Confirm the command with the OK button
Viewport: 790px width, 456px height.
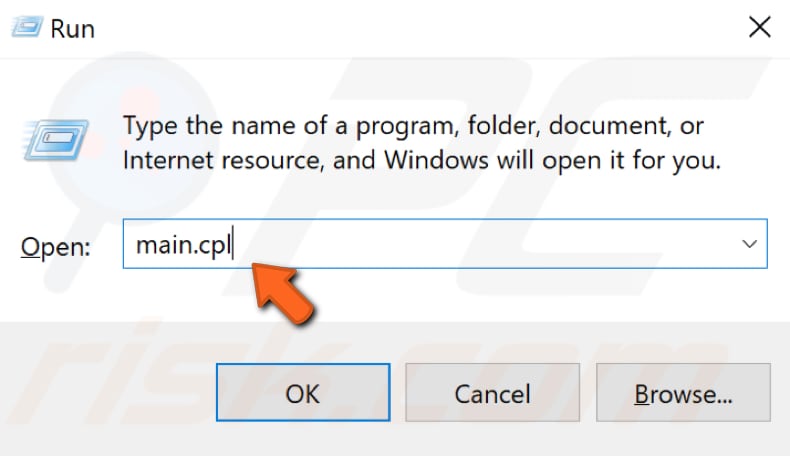[303, 393]
